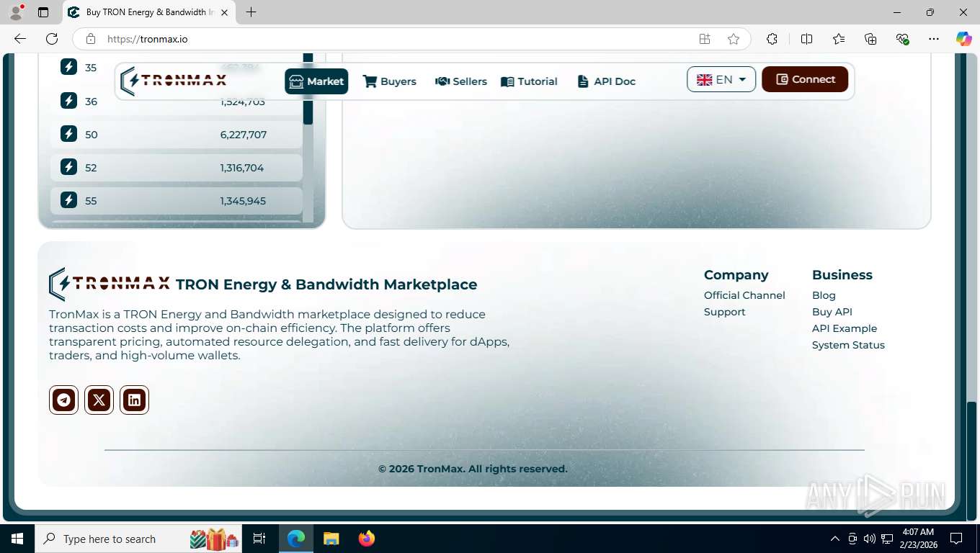Open Edge Collections icon
This screenshot has height=553, width=980.
[x=870, y=39]
